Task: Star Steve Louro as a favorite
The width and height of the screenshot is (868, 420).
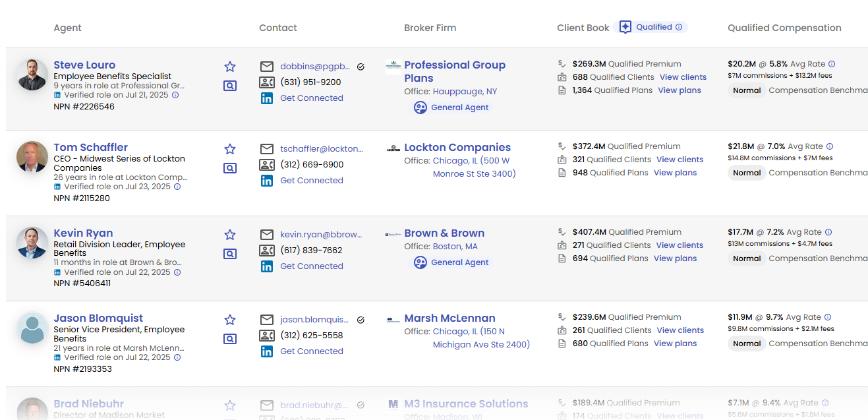Action: click(x=230, y=67)
